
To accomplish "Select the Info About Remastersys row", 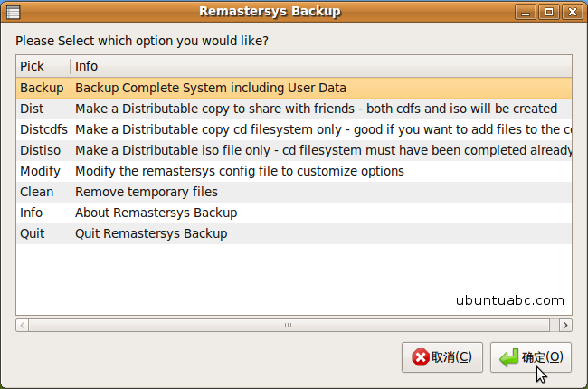I will click(294, 213).
